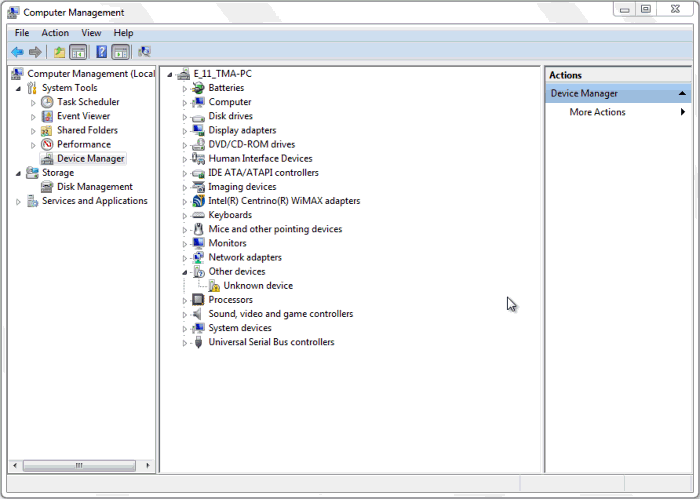Click the Performance icon in the tree
Viewport: 700px width, 499px height.
click(47, 145)
